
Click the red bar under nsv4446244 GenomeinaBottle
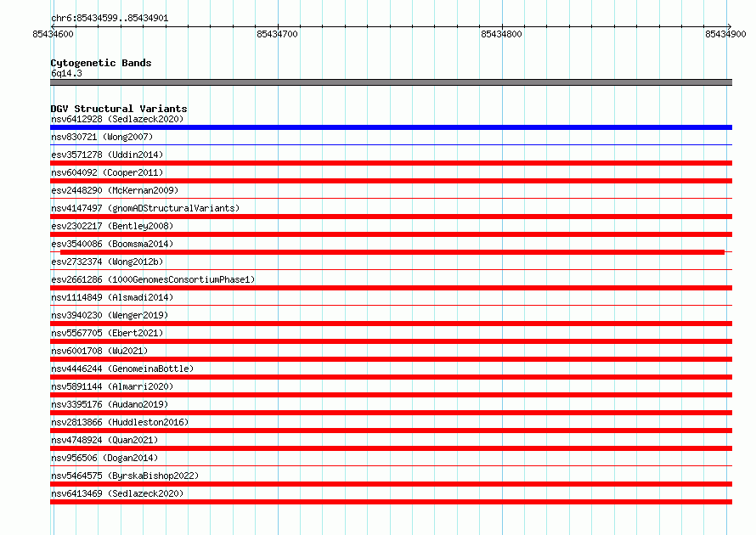tap(391, 377)
